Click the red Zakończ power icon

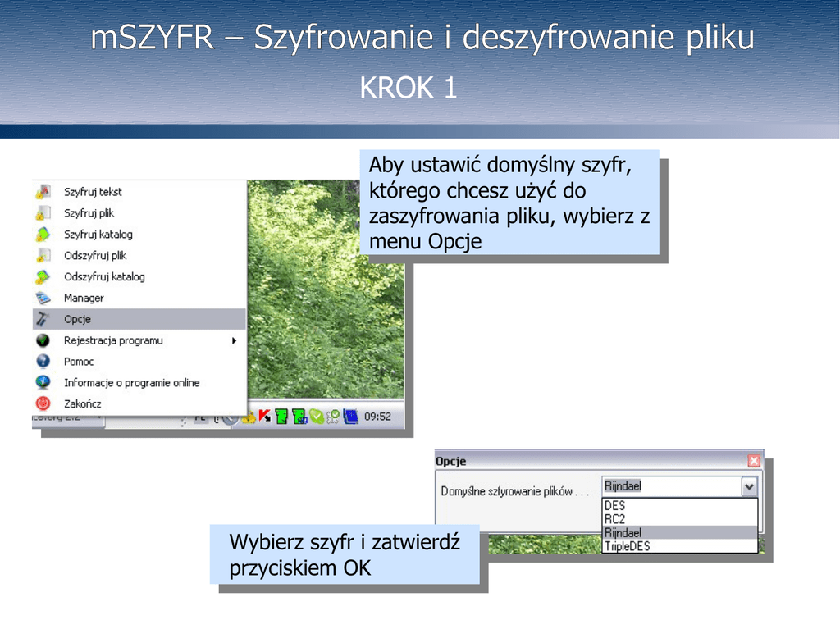(x=43, y=404)
